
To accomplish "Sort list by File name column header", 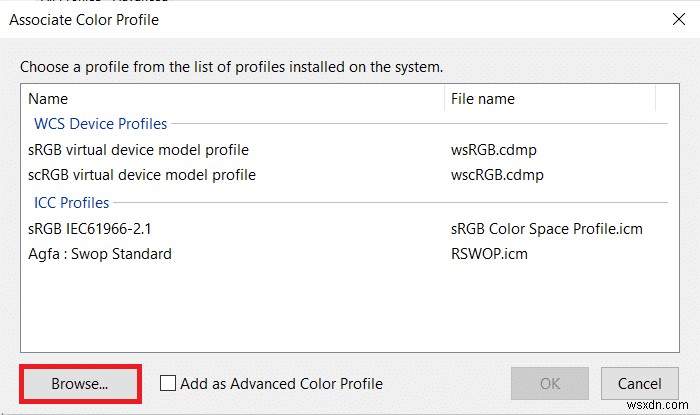I will [x=550, y=99].
